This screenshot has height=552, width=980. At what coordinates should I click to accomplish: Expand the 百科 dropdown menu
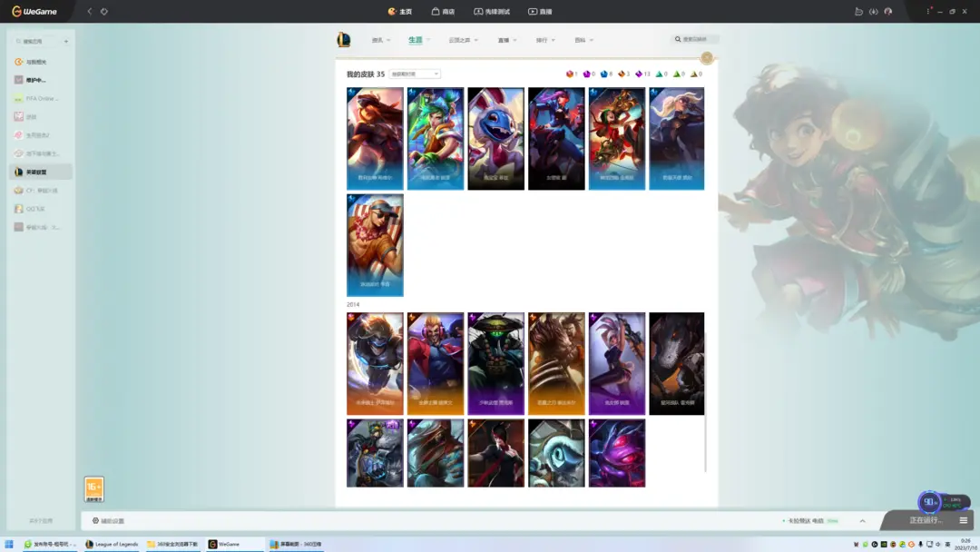(x=583, y=40)
